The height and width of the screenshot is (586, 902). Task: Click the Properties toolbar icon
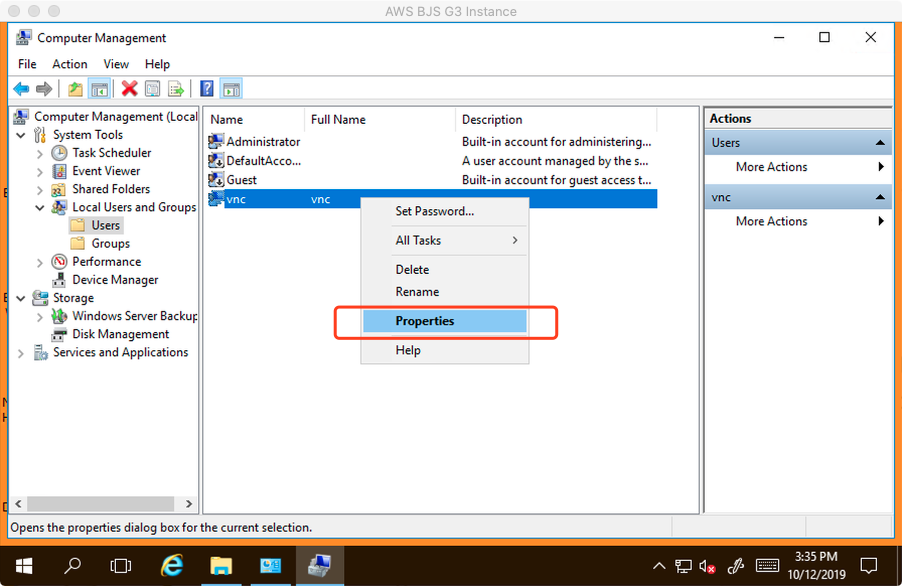click(152, 89)
